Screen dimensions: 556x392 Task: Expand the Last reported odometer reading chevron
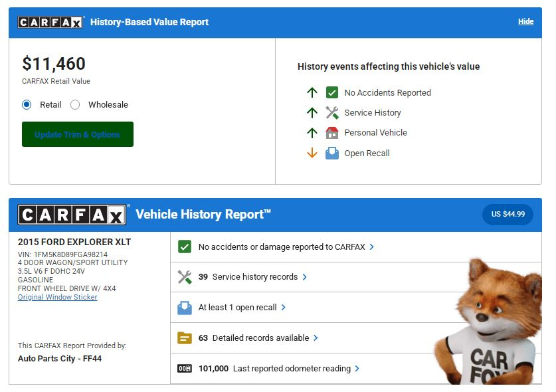pos(357,369)
